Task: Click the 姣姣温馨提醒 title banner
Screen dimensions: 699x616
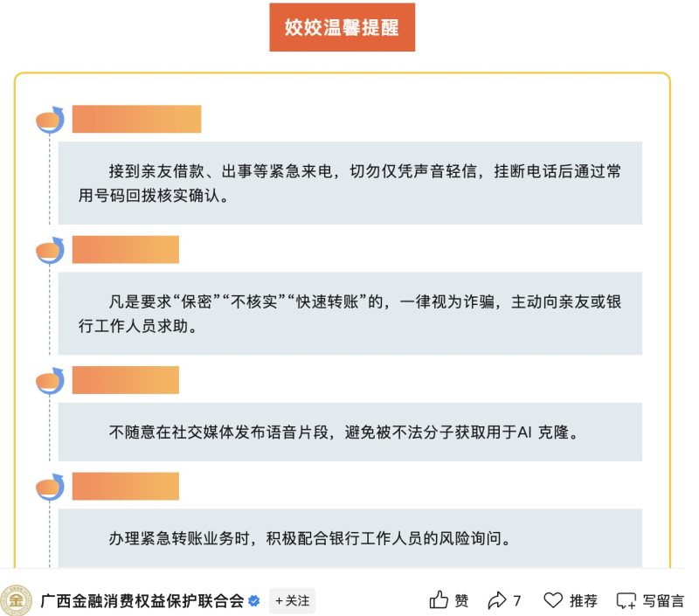Action: [x=342, y=28]
